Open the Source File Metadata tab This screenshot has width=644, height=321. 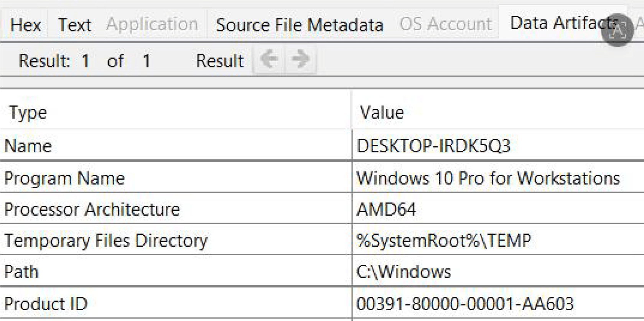(300, 25)
